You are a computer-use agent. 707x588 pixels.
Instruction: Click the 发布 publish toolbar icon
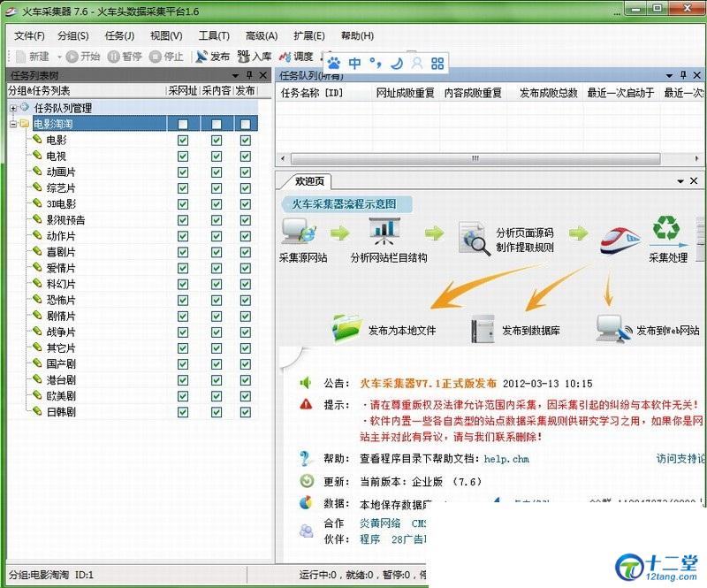coord(201,57)
